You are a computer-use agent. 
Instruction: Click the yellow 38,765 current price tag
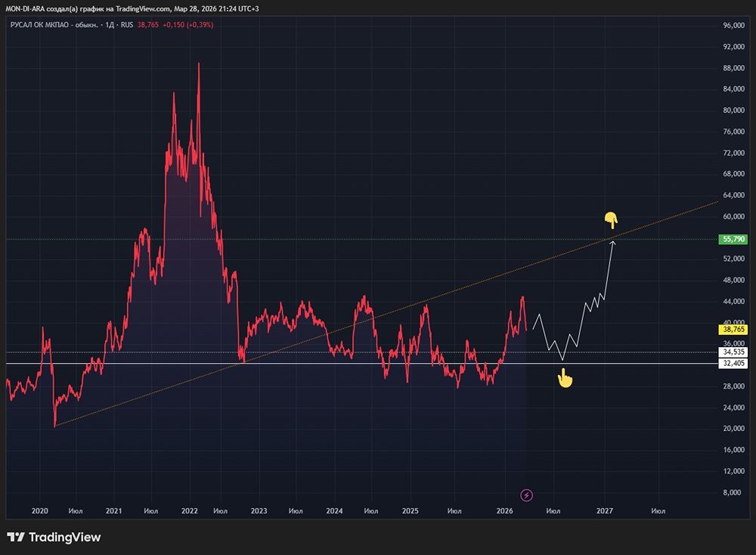point(733,330)
